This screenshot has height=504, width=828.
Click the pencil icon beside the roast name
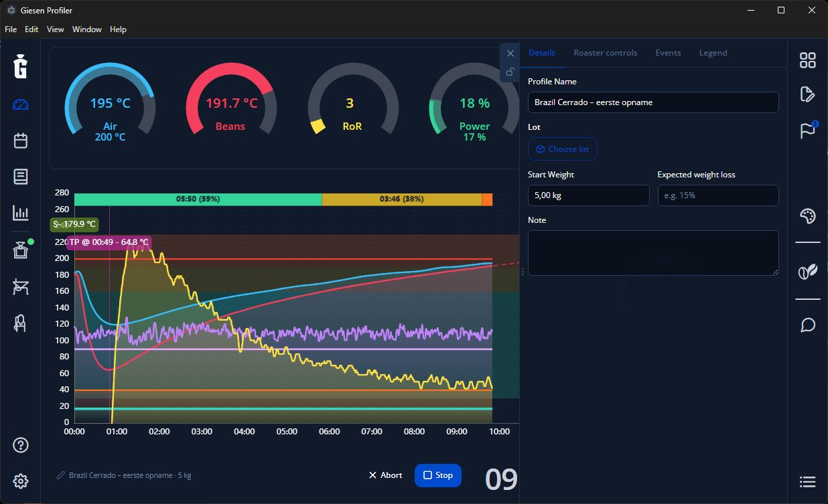click(61, 476)
